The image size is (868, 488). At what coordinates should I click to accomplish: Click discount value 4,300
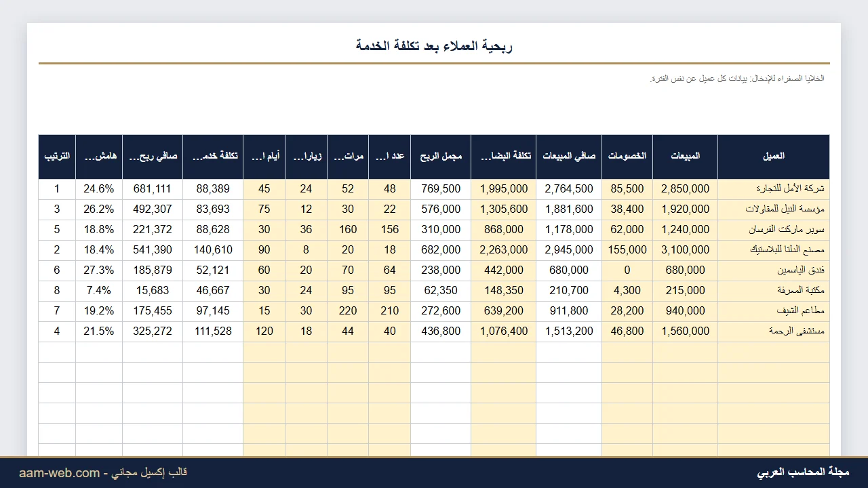627,291
